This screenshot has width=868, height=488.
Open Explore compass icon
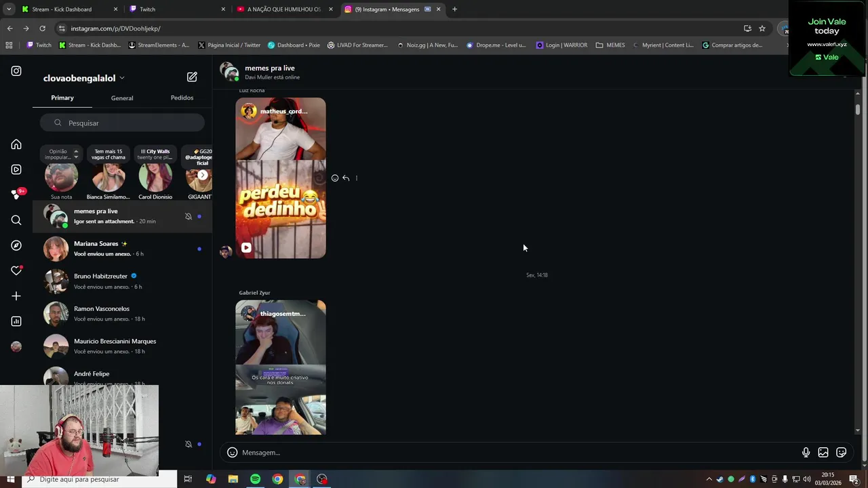16,245
